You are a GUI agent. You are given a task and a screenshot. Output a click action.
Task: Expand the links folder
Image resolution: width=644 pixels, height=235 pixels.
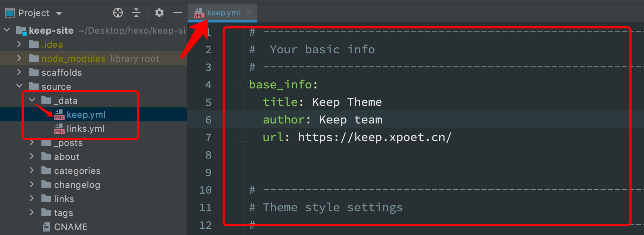(x=32, y=199)
